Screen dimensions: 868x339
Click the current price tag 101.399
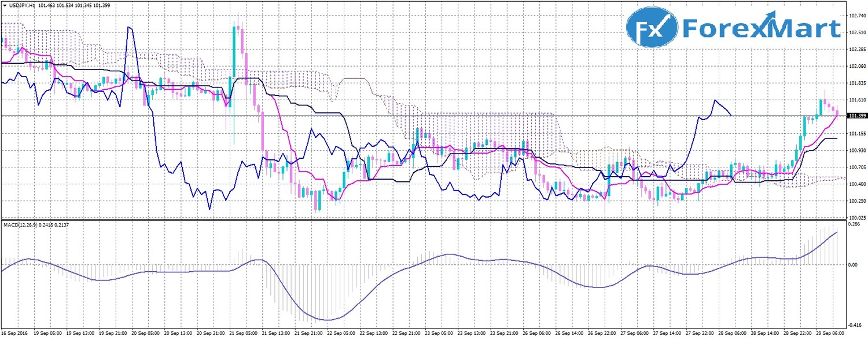[x=855, y=116]
